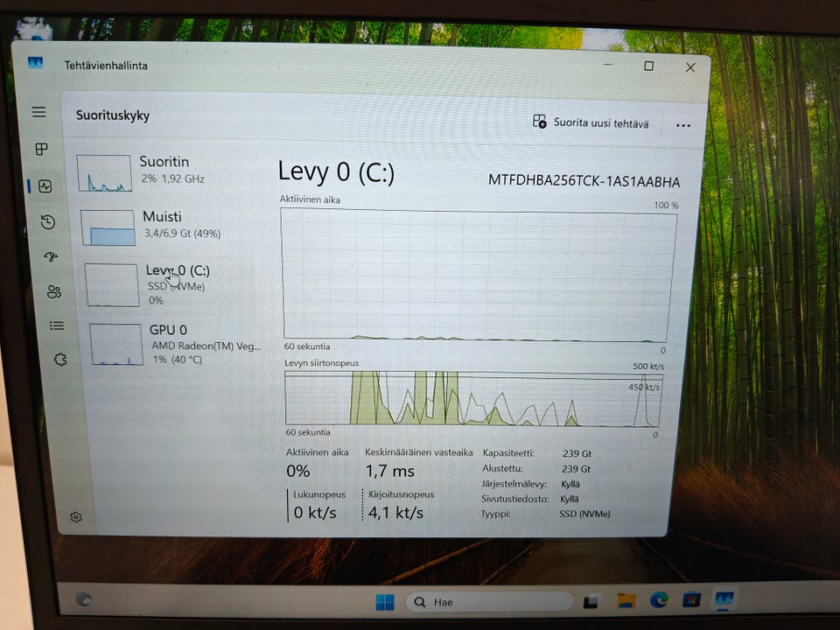The image size is (840, 630).
Task: Click the '0 kt/s' read speed value
Action: pos(315,513)
